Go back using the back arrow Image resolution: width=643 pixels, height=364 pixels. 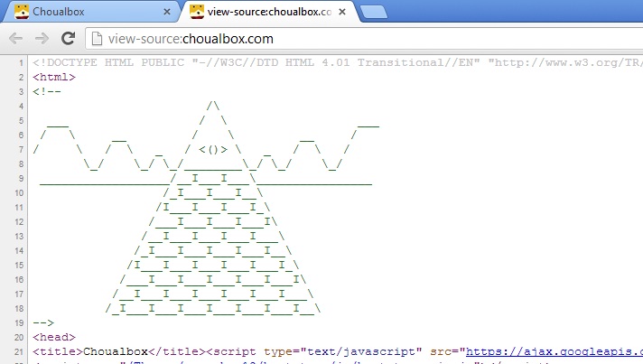coord(15,39)
